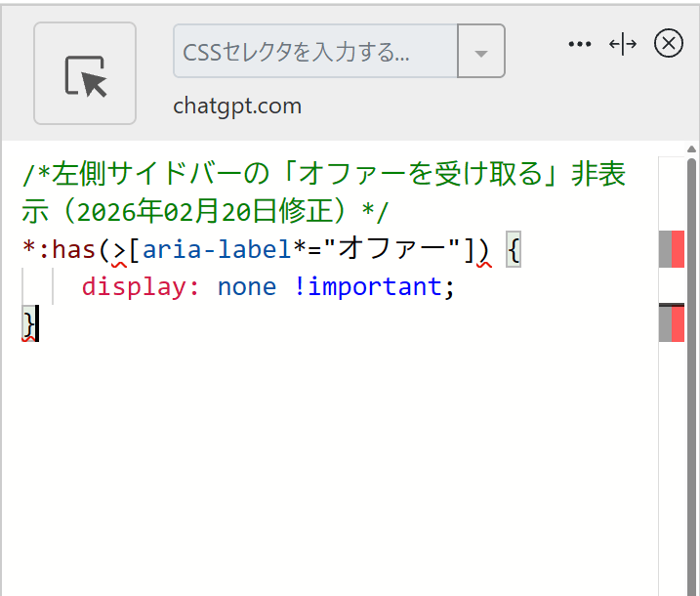Viewport: 700px width, 596px height.
Task: Click the element picker cursor icon
Action: tap(85, 74)
